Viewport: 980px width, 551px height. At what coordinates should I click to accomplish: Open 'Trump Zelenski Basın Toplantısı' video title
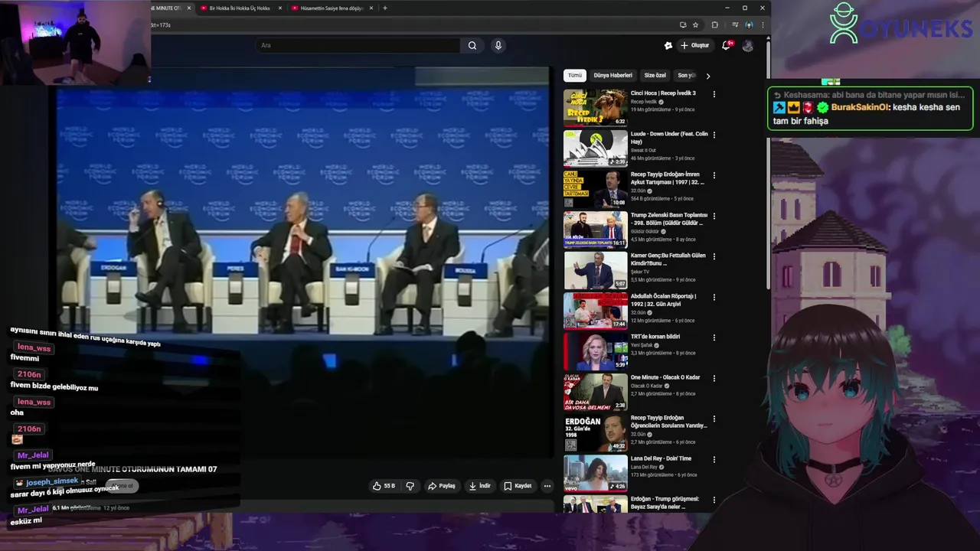click(668, 219)
